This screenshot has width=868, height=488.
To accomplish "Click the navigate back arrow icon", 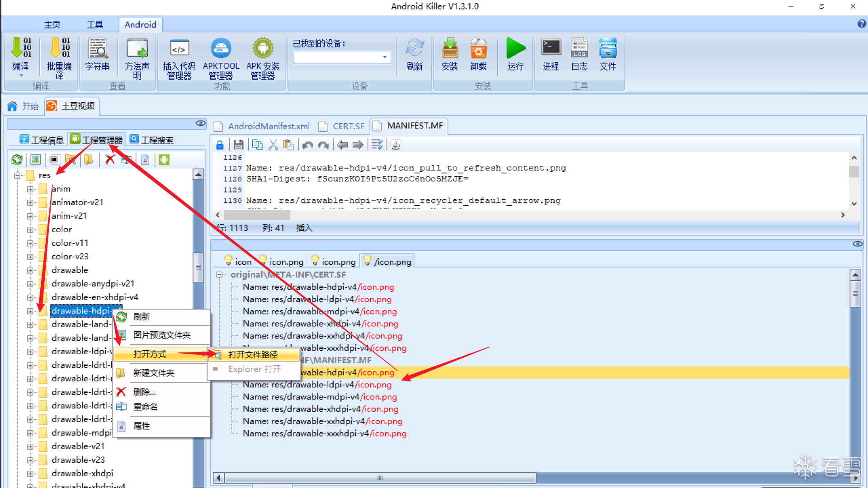I will tap(343, 145).
